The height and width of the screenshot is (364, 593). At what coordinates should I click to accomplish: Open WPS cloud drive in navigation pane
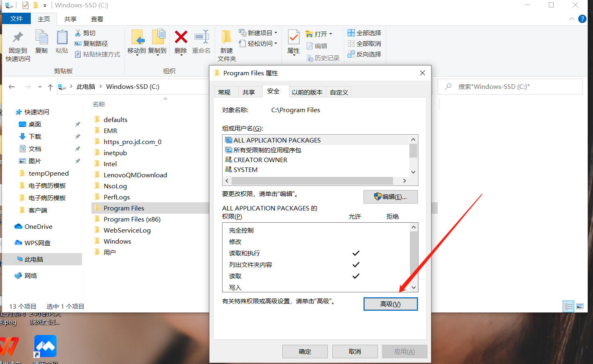37,243
